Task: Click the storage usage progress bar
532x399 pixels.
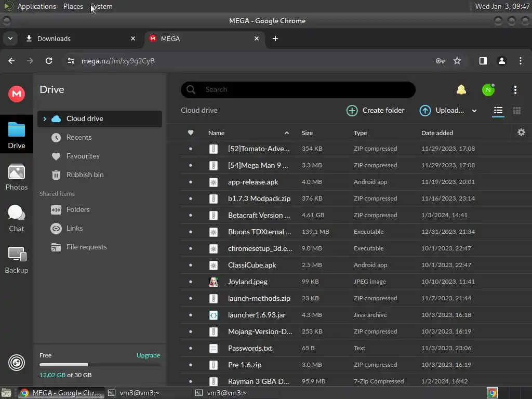Action: 99,365
